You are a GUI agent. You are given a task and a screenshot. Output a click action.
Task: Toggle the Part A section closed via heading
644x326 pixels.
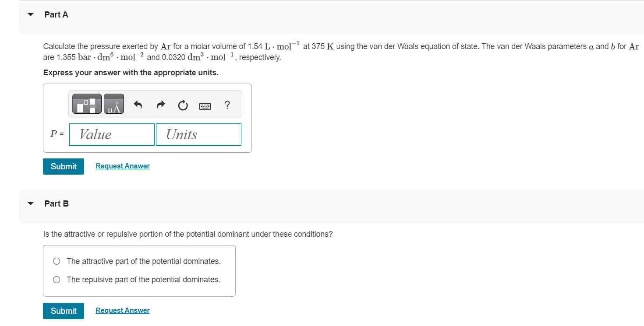(x=56, y=14)
